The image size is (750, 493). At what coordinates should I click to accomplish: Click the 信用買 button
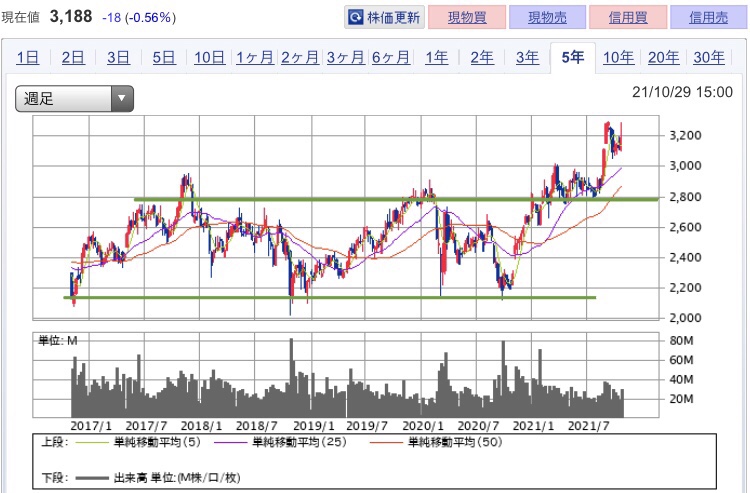click(x=628, y=18)
